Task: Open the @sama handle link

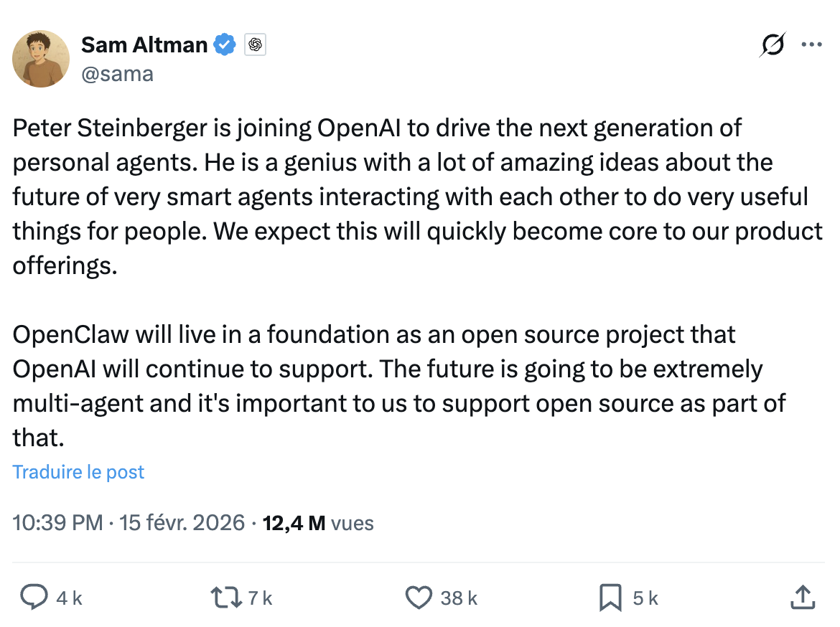Action: (x=117, y=74)
